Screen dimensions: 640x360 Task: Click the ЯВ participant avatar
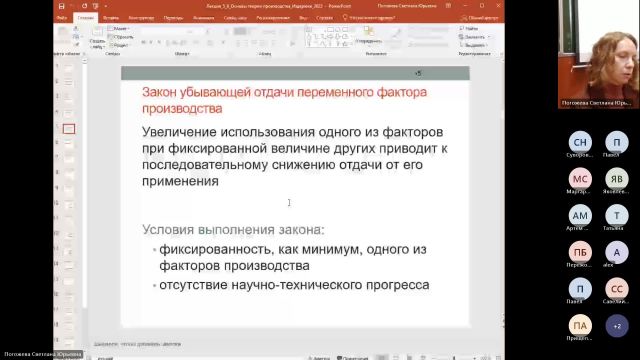(617, 179)
